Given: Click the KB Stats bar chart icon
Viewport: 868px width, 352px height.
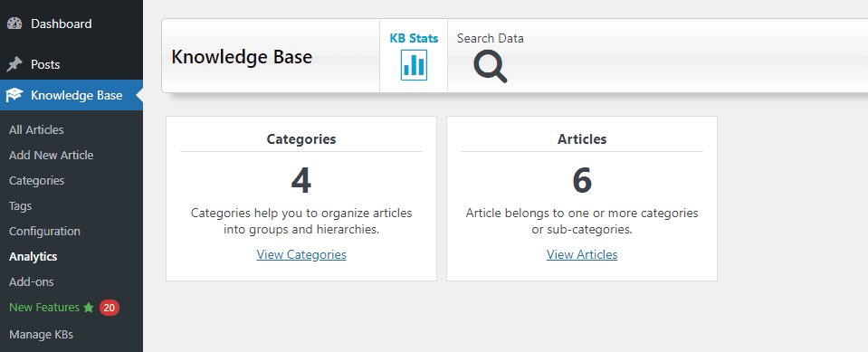Looking at the screenshot, I should pyautogui.click(x=414, y=65).
